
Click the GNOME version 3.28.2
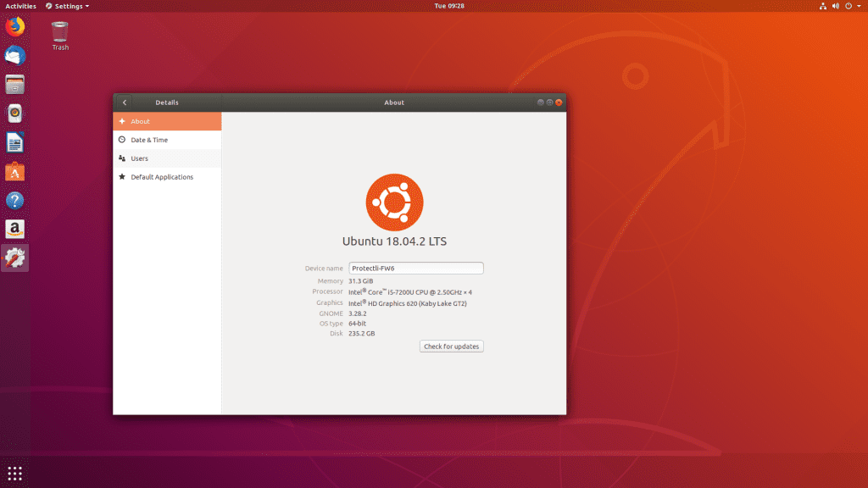(357, 313)
